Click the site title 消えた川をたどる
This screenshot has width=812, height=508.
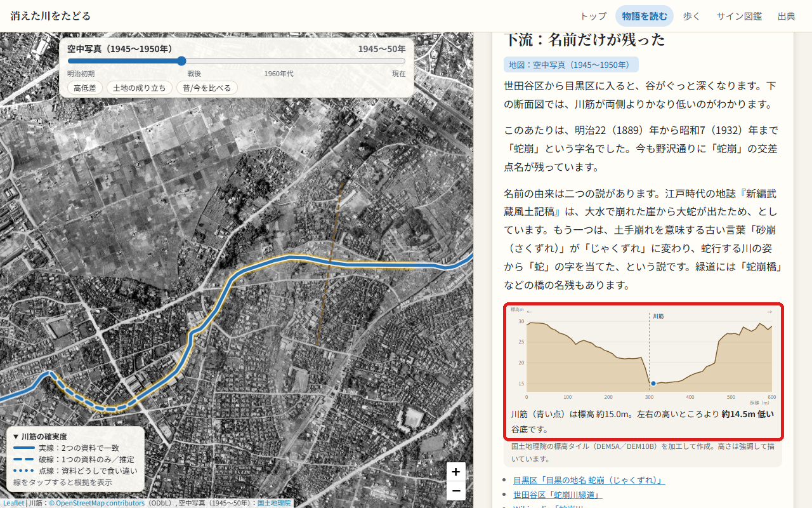pos(51,16)
